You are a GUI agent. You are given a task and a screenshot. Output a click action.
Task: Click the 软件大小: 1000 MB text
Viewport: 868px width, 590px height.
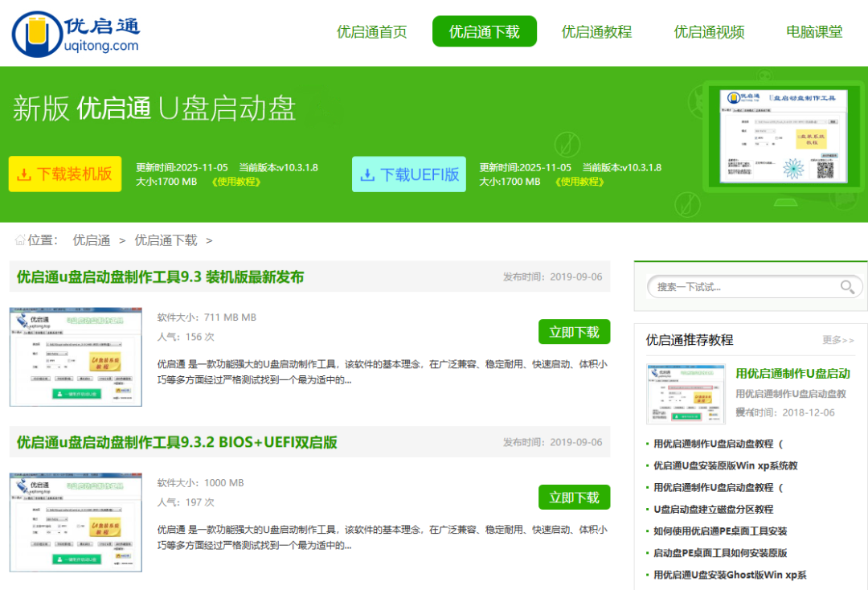[200, 482]
